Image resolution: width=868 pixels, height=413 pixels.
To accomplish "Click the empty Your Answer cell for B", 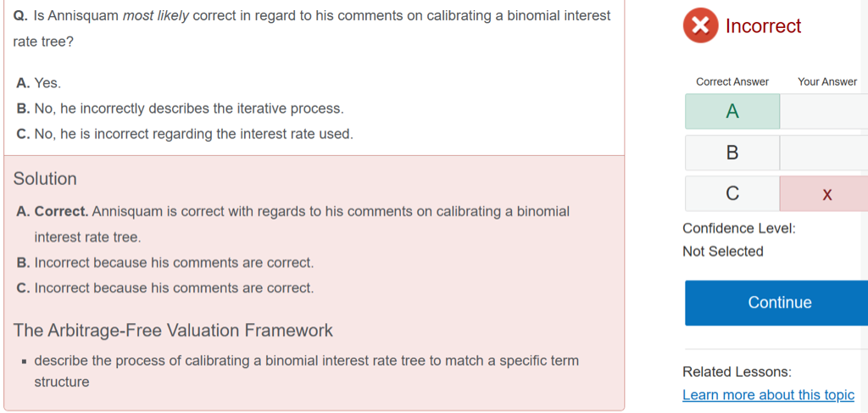I will tap(824, 153).
